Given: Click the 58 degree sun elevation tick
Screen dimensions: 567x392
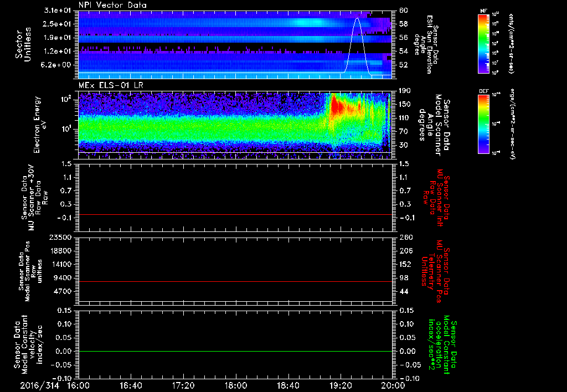Looking at the screenshot, I should click(x=404, y=24).
